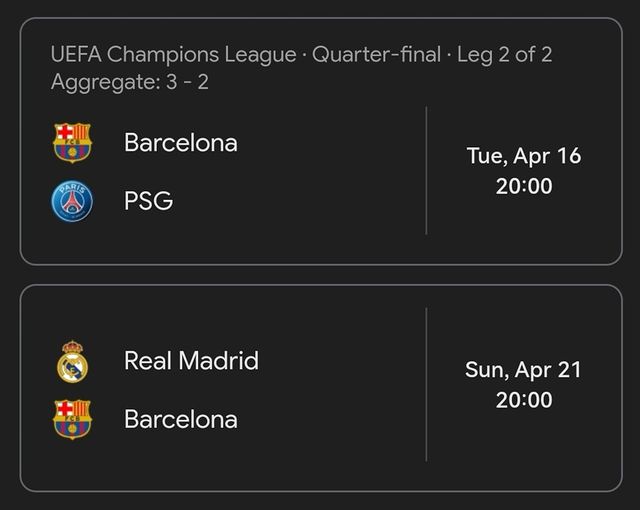Click the Barcelona crest below Real Madrid
The image size is (640, 510).
point(72,419)
